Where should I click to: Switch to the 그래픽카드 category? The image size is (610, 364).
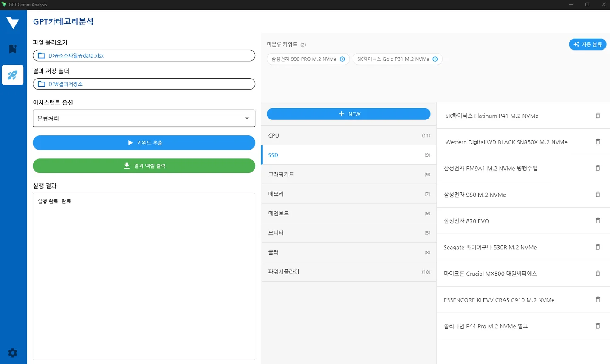[x=348, y=174]
